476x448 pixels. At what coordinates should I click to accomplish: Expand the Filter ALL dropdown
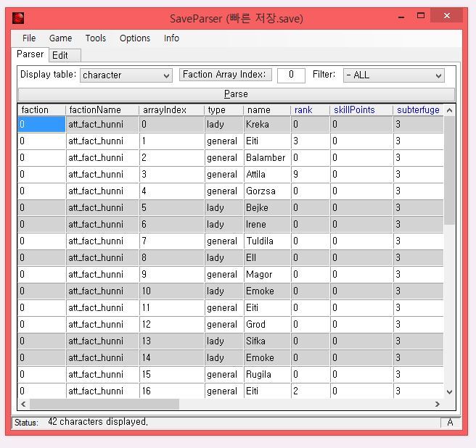click(x=394, y=75)
